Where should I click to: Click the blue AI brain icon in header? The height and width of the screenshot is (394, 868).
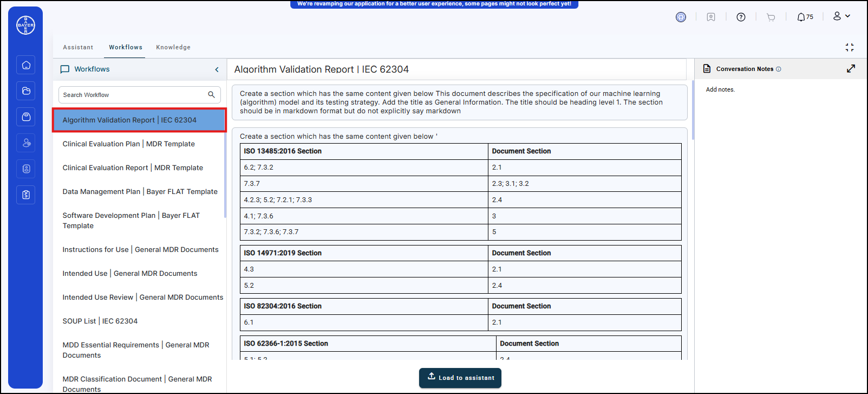[681, 17]
